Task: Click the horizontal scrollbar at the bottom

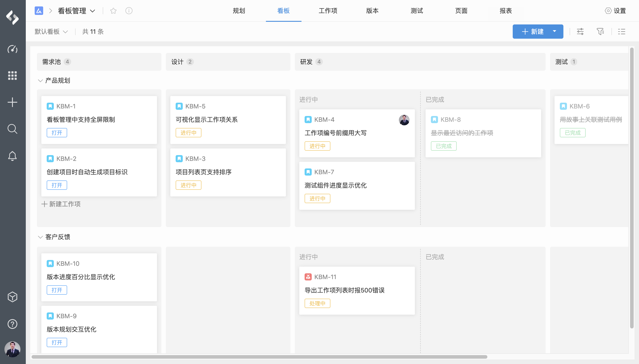Action: 259,357
